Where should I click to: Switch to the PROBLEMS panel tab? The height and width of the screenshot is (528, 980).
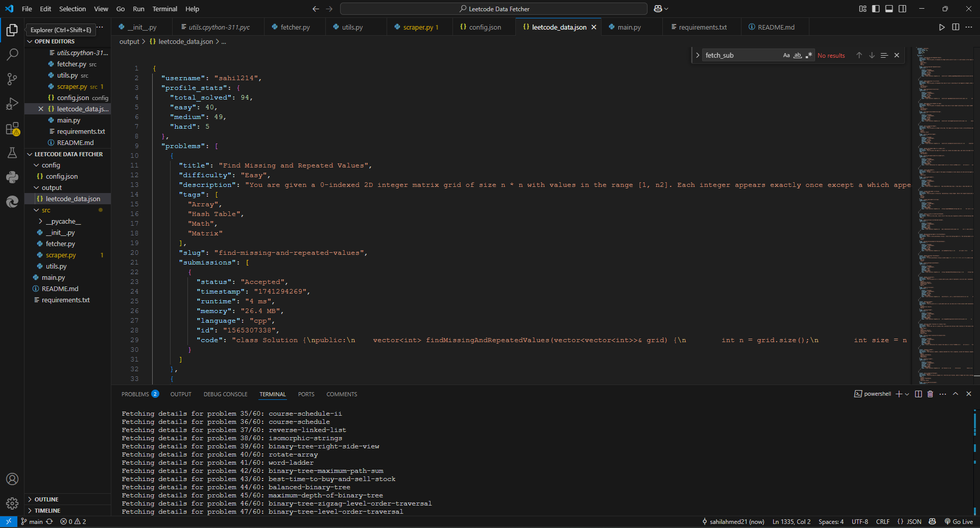140,394
